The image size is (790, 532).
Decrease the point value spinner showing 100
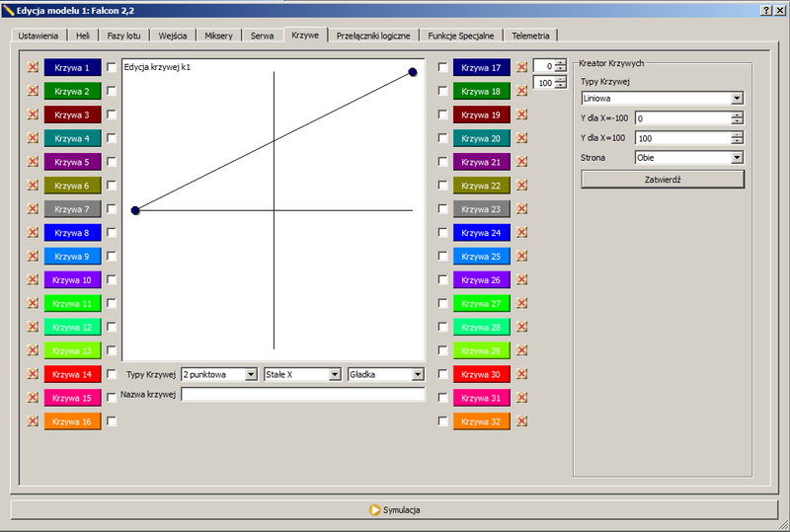561,86
